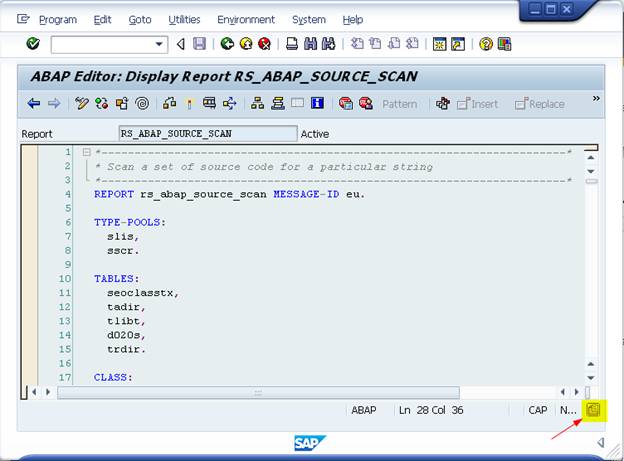Click the Pattern button

click(400, 104)
